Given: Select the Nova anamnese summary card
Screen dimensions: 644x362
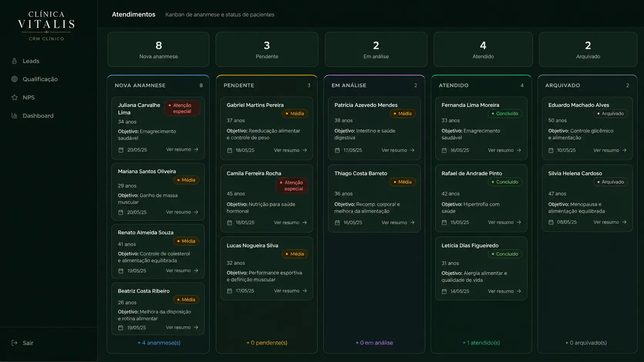Looking at the screenshot, I should point(158,50).
